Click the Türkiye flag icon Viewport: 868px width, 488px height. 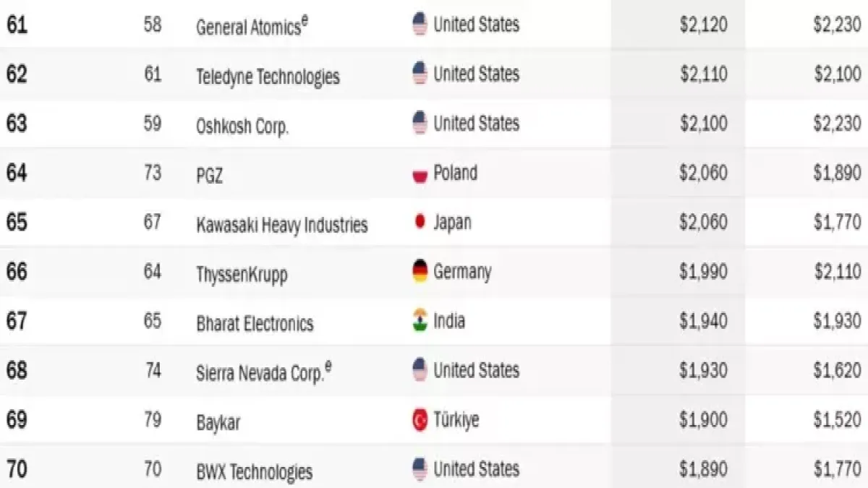[x=420, y=420]
